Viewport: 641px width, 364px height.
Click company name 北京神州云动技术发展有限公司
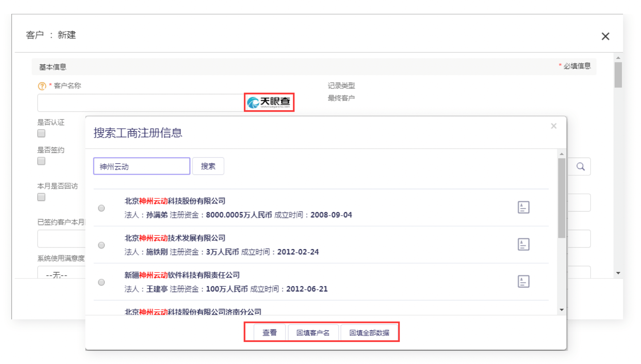point(175,238)
